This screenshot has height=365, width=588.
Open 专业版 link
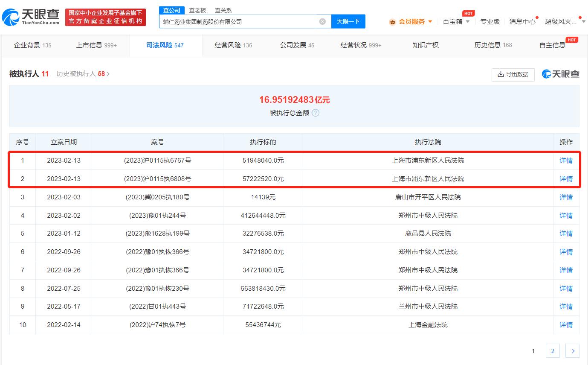[x=490, y=21]
